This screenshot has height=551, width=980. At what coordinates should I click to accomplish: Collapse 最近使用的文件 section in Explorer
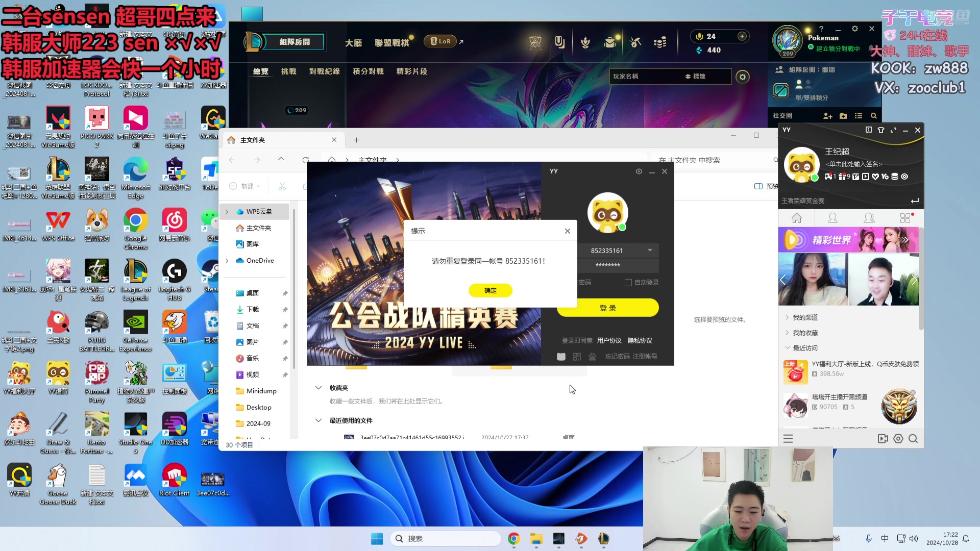coord(318,420)
